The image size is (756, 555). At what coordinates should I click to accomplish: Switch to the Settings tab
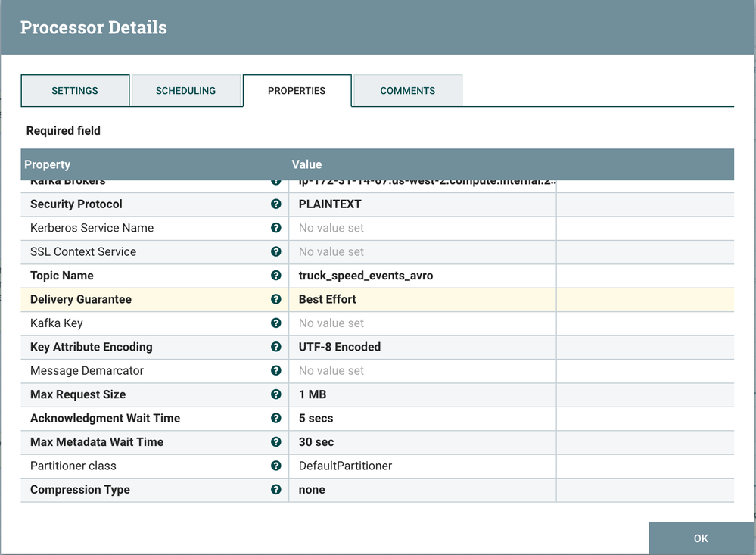(x=75, y=91)
